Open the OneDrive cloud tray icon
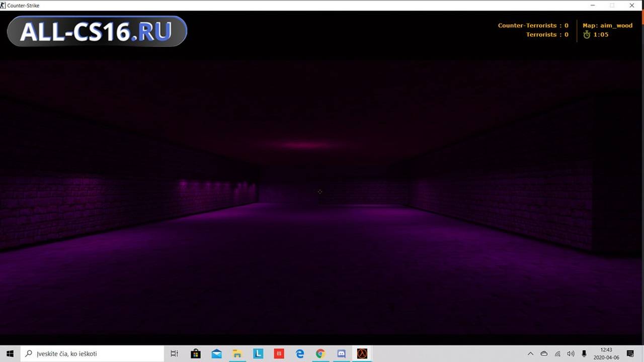644x362 pixels. [544, 353]
